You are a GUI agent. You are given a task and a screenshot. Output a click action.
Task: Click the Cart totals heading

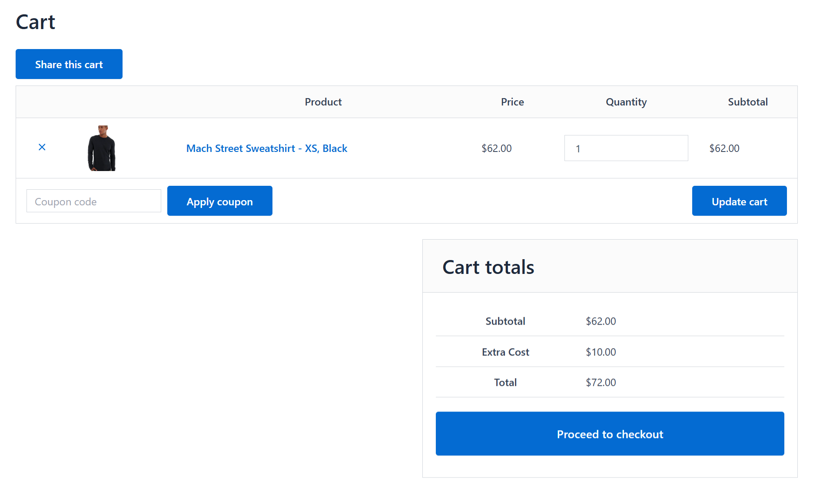(488, 267)
